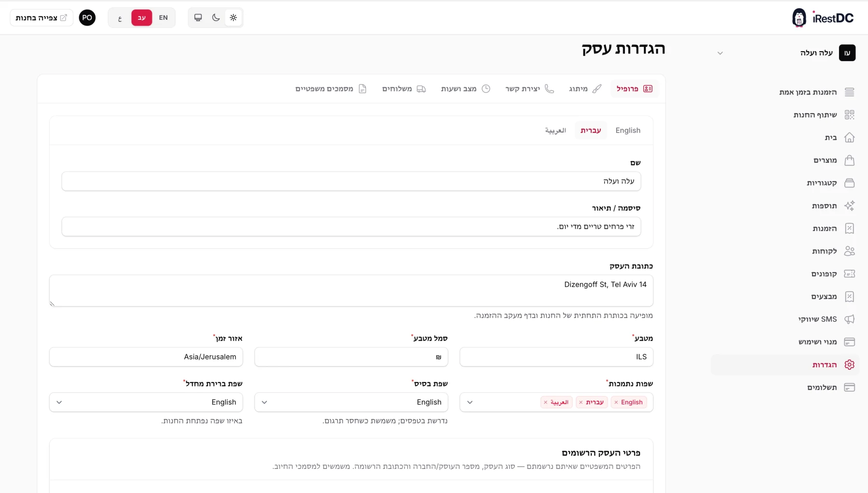Screen dimensions: 868x493
Task: Click the הגדרות gear icon
Action: 849,365
